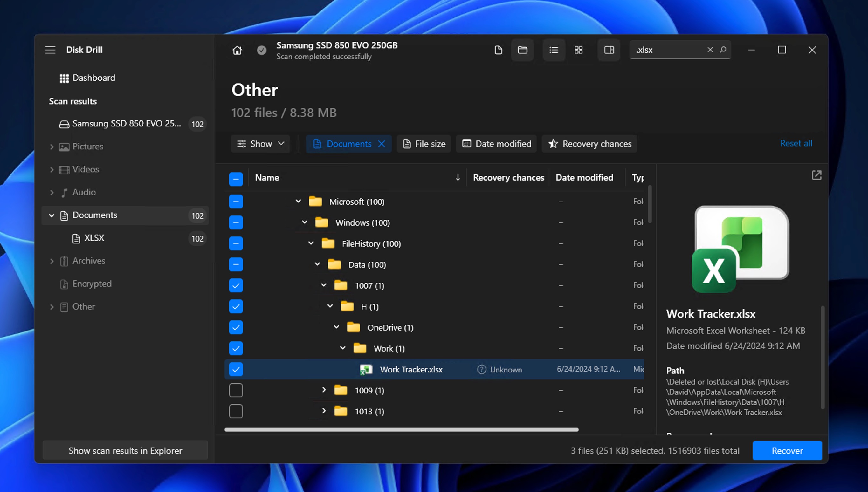Click the Microsoft folder icon
The image size is (868, 492).
315,202
